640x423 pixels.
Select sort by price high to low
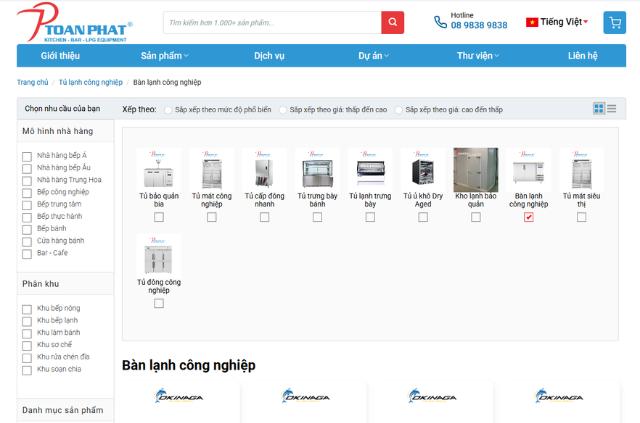click(399, 110)
